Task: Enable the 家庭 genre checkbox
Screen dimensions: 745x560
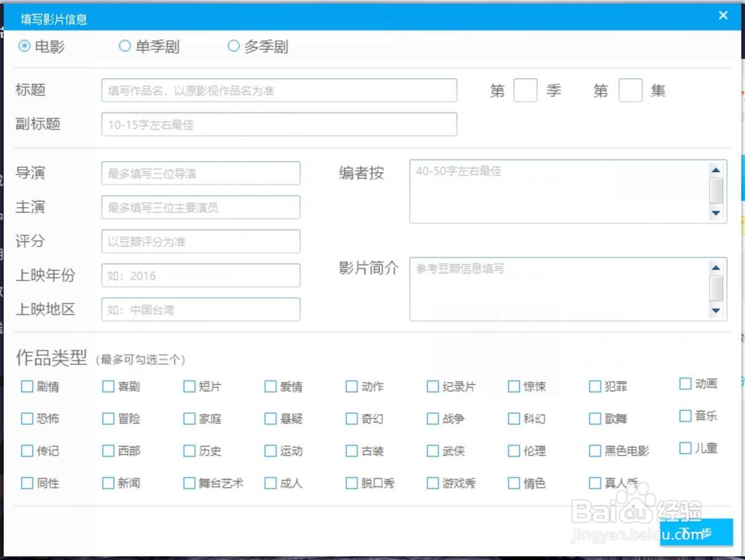Action: coord(189,419)
